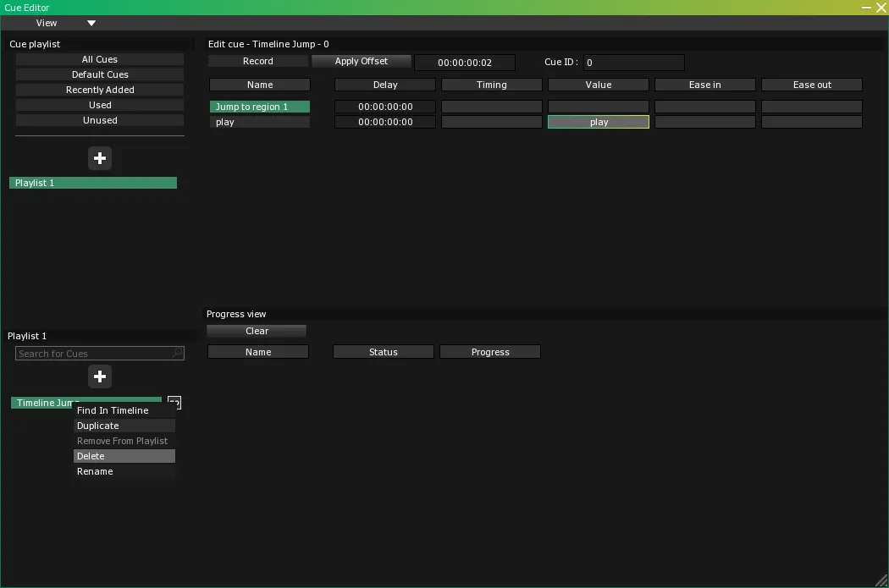The width and height of the screenshot is (889, 588).
Task: Click the Apply Offset button
Action: click(x=362, y=61)
